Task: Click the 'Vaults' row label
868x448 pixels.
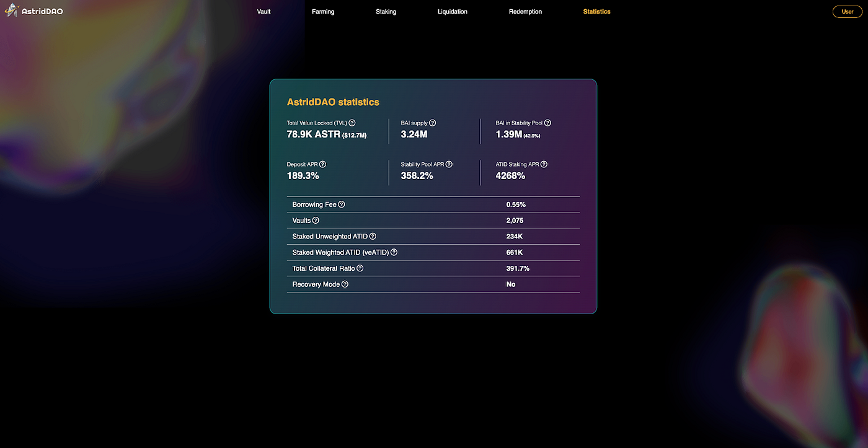Action: click(301, 221)
